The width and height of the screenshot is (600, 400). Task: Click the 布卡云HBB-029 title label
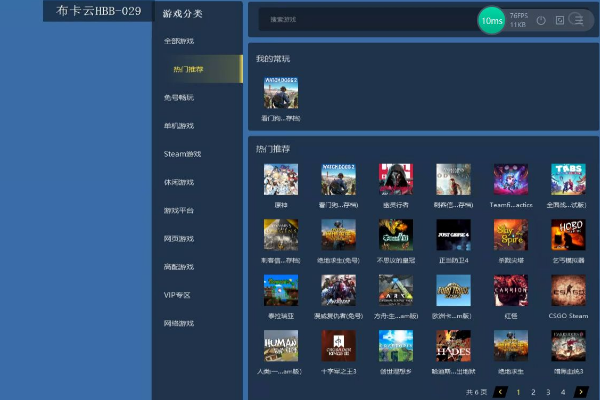click(99, 11)
